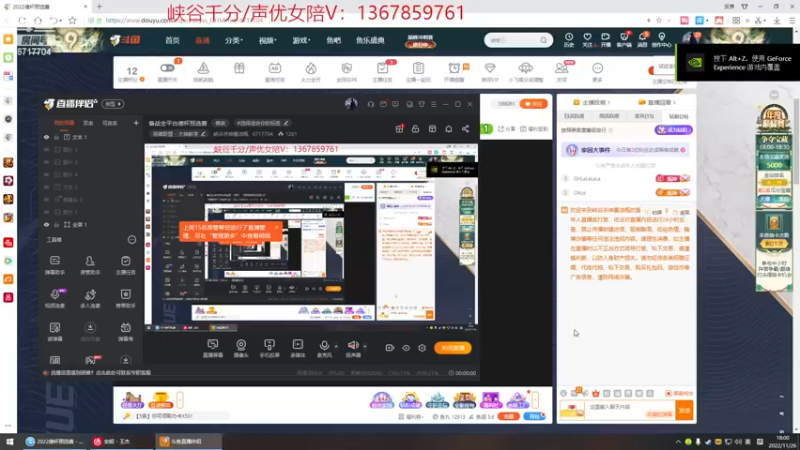Click 关注 heart icon in Douyu header
Screen dimensions: 800x450
coord(587,40)
